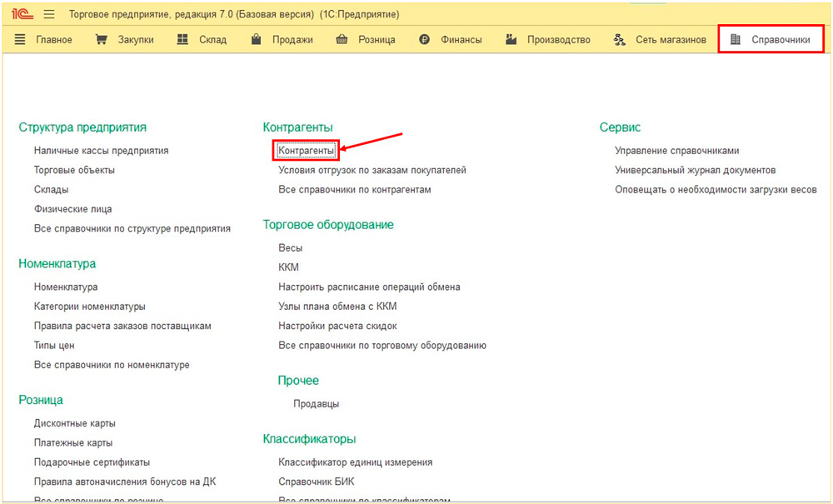Click the Продажи shopping bag icon
Image resolution: width=833 pixels, height=504 pixels.
[x=257, y=39]
